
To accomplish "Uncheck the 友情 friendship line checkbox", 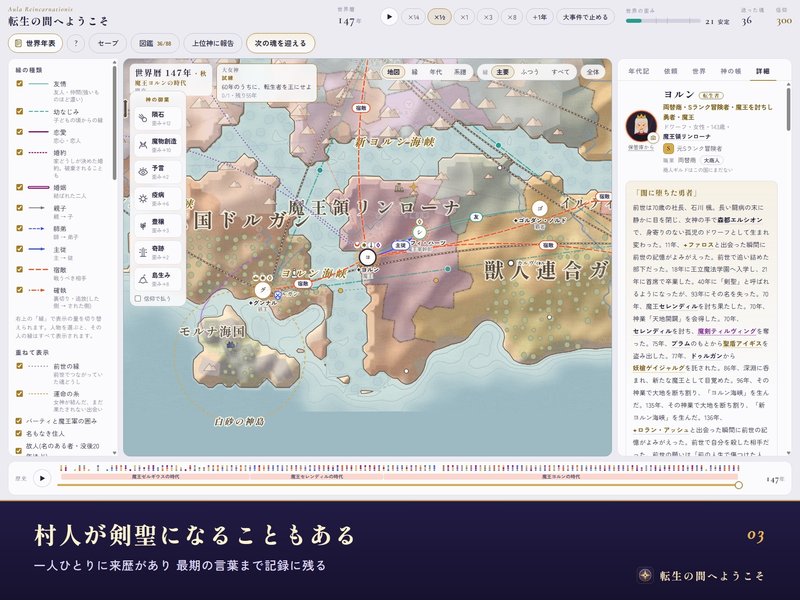I will point(19,83).
